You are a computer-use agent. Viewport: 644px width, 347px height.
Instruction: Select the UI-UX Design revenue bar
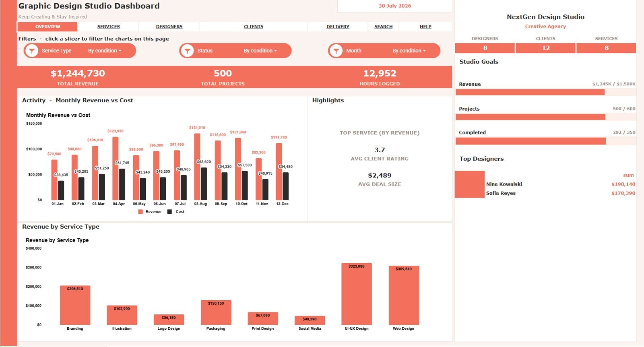(357, 294)
